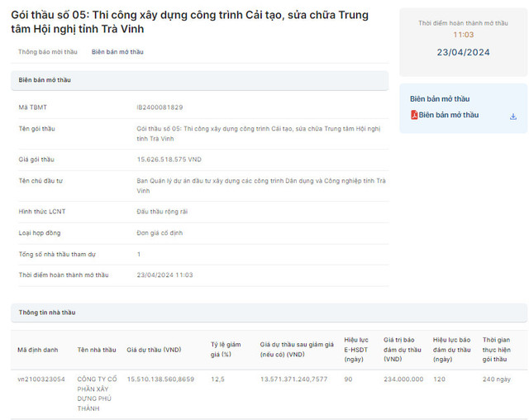Click the TBMT code IB2400081829

point(160,107)
